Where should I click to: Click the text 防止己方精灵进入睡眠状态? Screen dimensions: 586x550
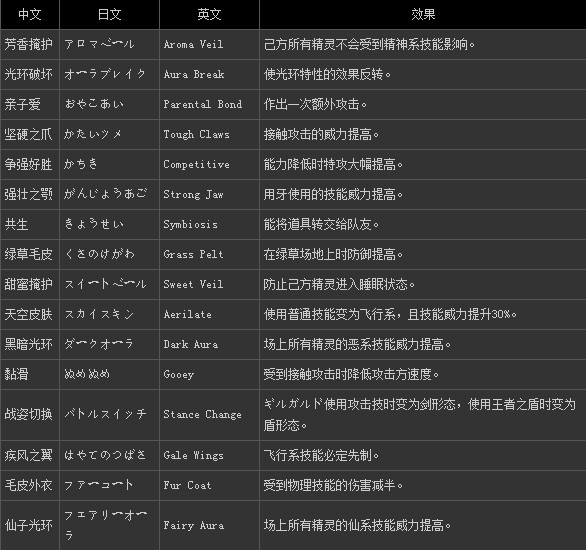tap(339, 284)
